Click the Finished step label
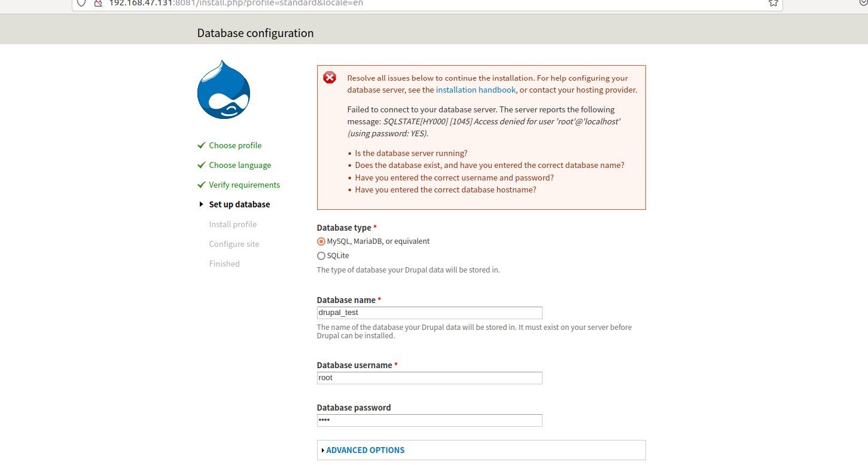The height and width of the screenshot is (465, 868). [224, 264]
